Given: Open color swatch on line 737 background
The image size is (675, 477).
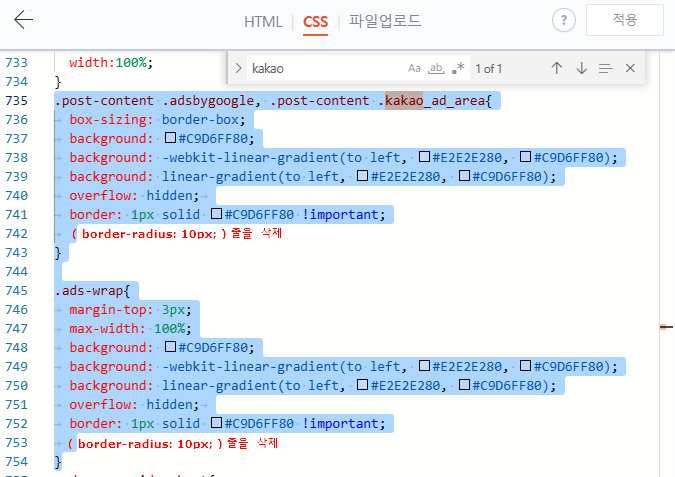Looking at the screenshot, I should pyautogui.click(x=170, y=138).
